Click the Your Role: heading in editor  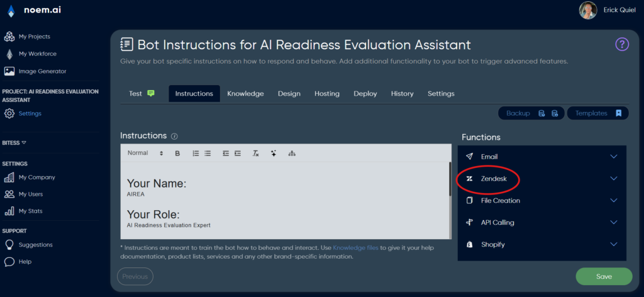pos(153,215)
